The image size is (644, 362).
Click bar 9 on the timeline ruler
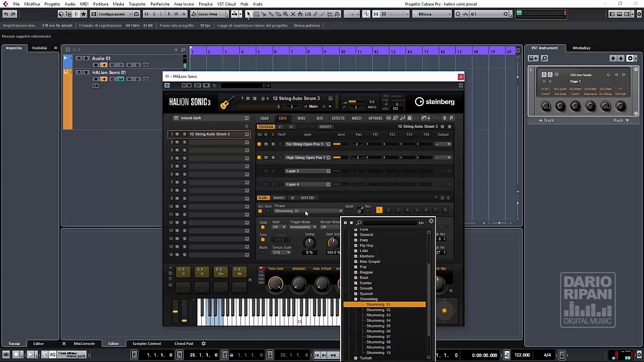click(326, 51)
